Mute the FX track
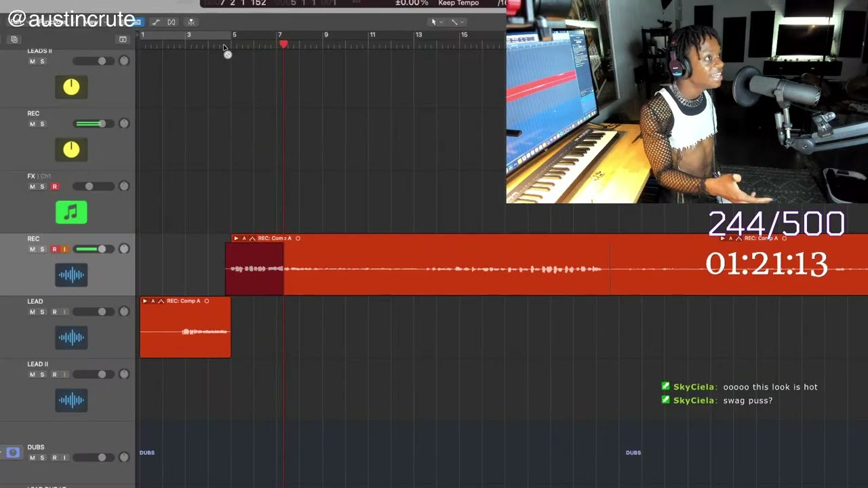This screenshot has height=488, width=868. tap(32, 187)
